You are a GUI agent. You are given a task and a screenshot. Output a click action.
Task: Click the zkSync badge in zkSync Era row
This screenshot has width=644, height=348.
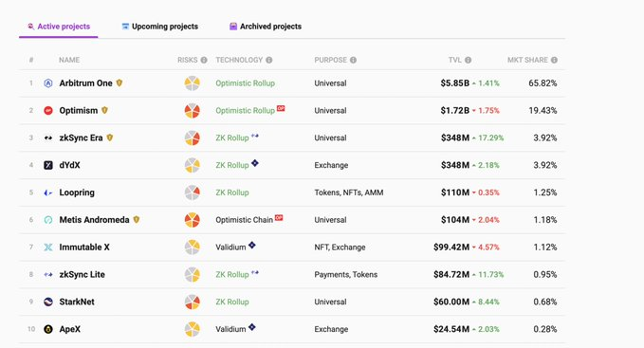[255, 136]
